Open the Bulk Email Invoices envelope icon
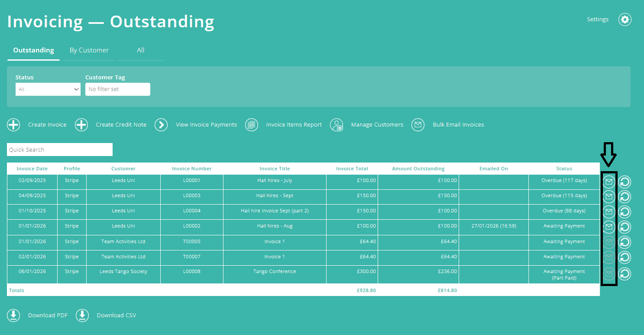This screenshot has width=644, height=335. [418, 125]
